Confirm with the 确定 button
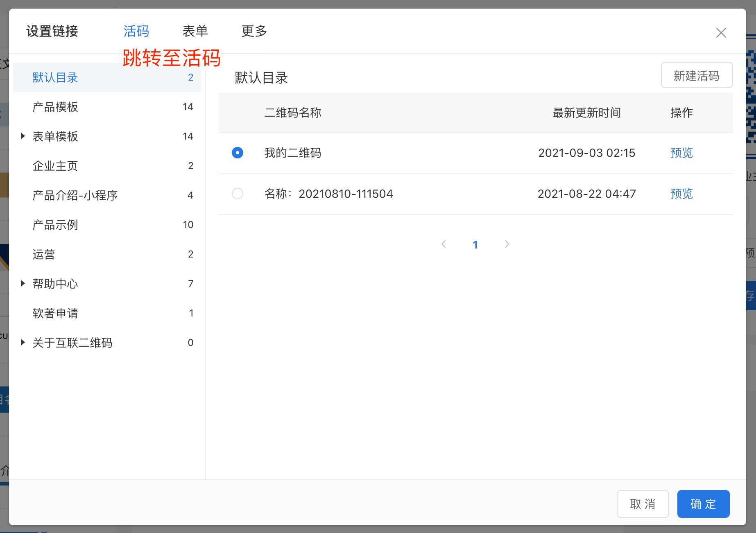The image size is (756, 533). click(x=703, y=504)
